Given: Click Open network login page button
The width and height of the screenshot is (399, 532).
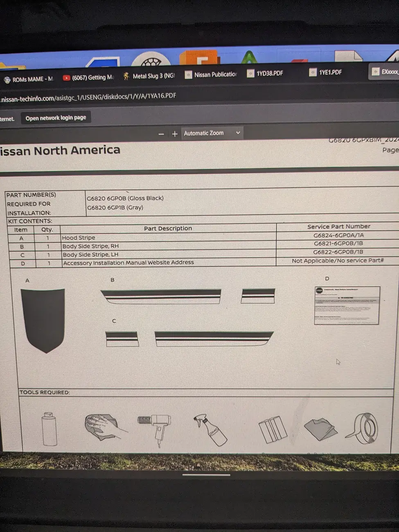Looking at the screenshot, I should point(56,118).
